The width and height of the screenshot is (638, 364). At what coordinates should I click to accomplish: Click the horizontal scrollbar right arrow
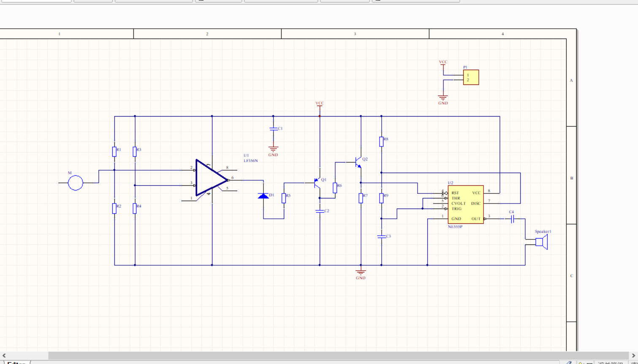click(x=633, y=356)
